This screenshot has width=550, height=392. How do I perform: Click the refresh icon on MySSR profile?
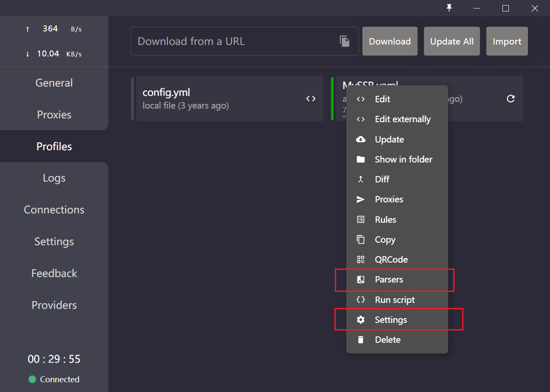coord(511,98)
